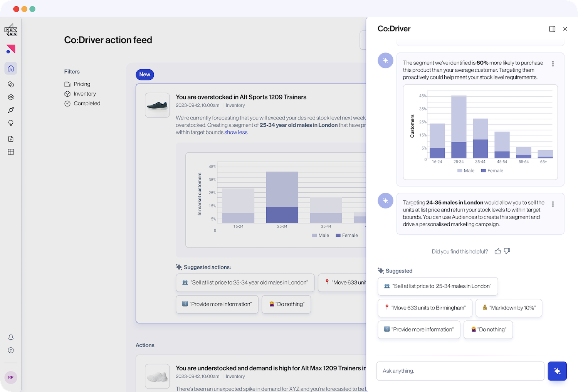Open the grid table sidebar icon

point(11,152)
